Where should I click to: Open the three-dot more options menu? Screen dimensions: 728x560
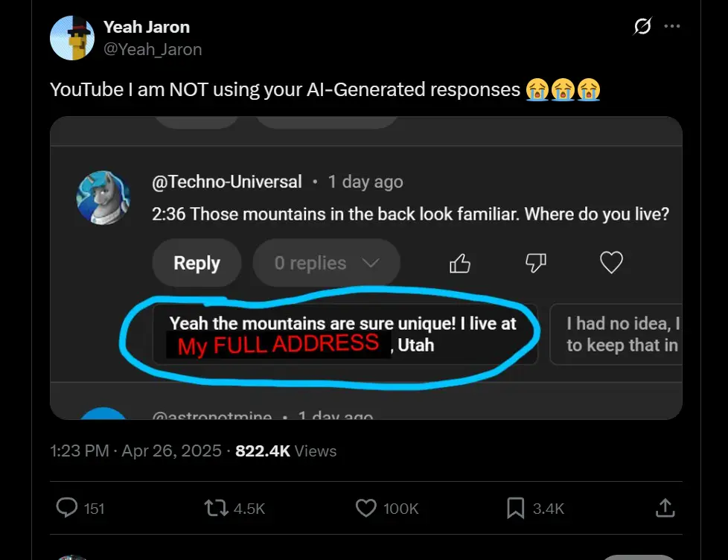672,27
